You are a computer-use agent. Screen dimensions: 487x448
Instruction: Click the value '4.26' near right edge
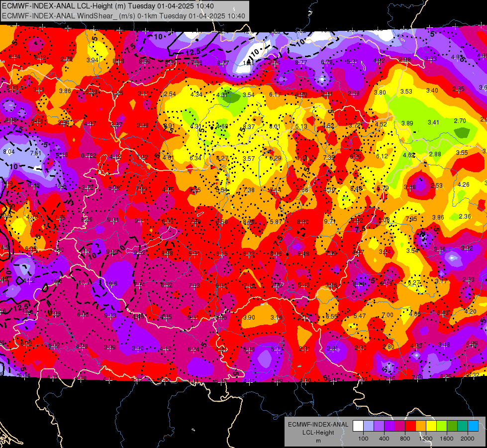click(464, 184)
